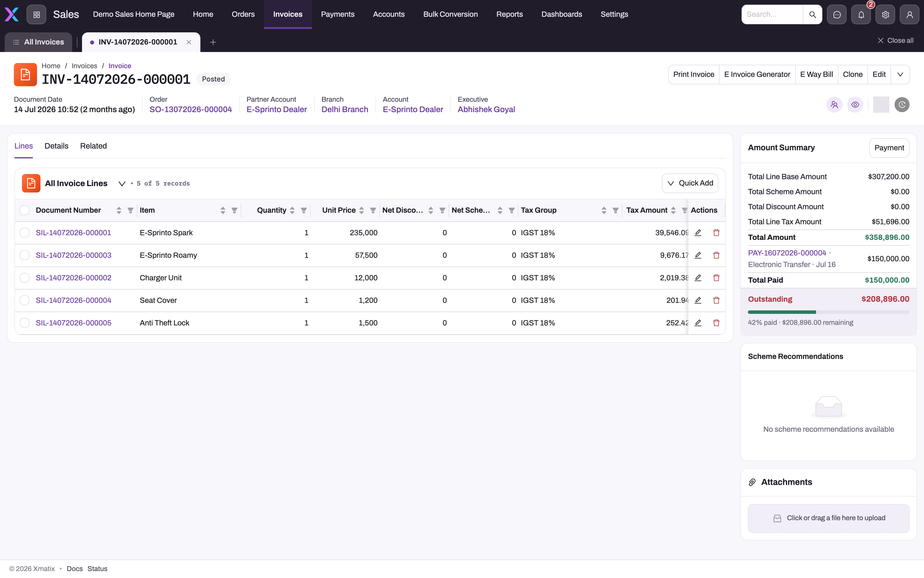924x578 pixels.
Task: Sort the Tax Group column
Action: 604,210
